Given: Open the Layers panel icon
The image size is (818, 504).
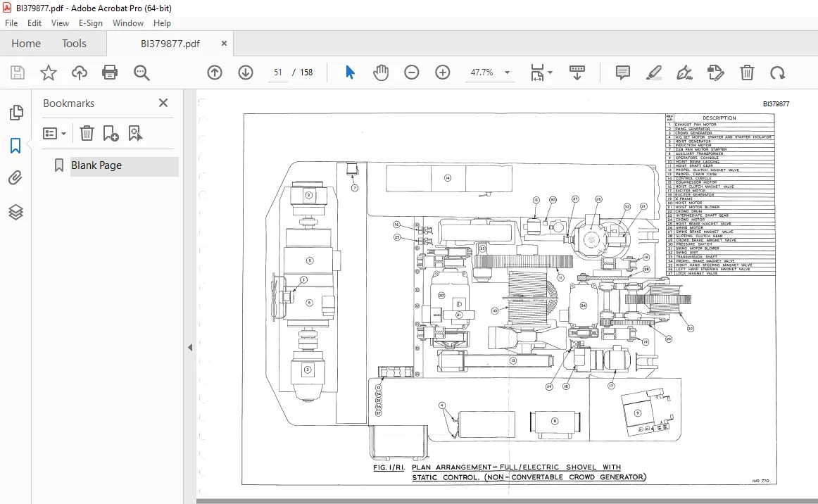Looking at the screenshot, I should click(15, 212).
